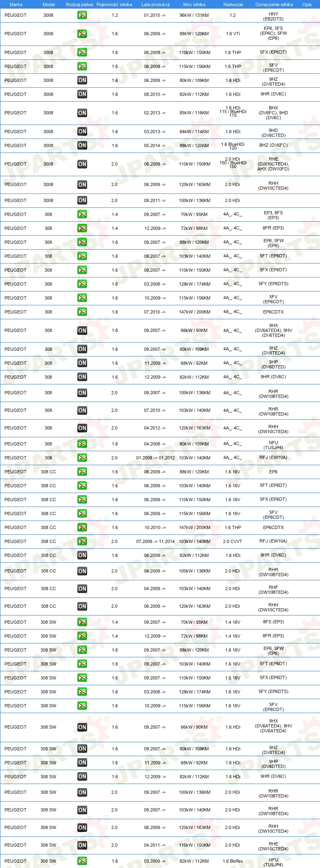Click diesel ON icon in 308 SW 66kW/90KM row
Viewport: 320px width, 868px height.
(82, 727)
